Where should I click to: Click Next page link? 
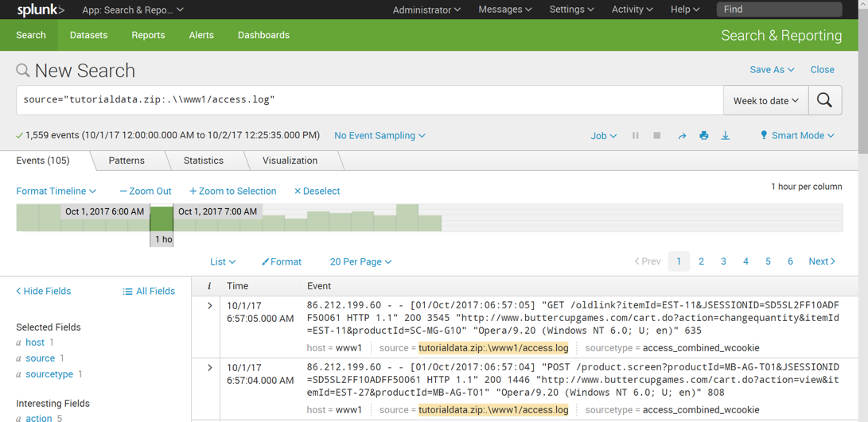pyautogui.click(x=822, y=261)
